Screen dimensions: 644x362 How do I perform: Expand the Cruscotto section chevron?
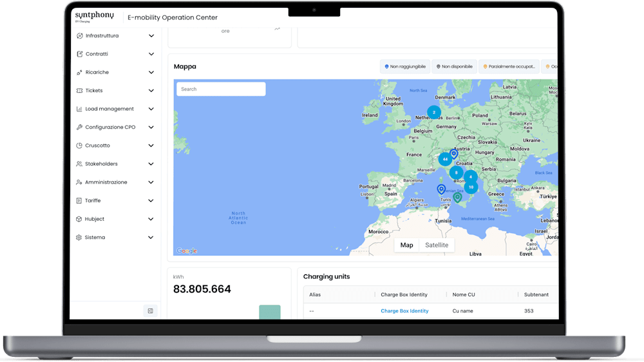pos(151,146)
